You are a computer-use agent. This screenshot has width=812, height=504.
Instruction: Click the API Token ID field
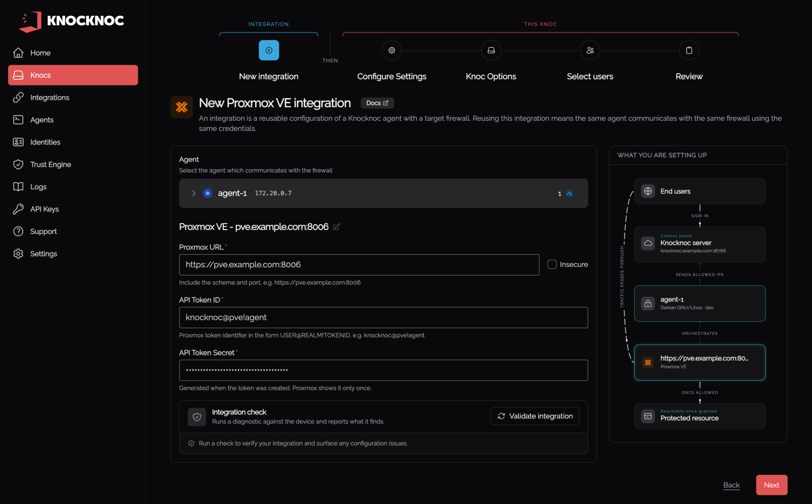point(383,317)
